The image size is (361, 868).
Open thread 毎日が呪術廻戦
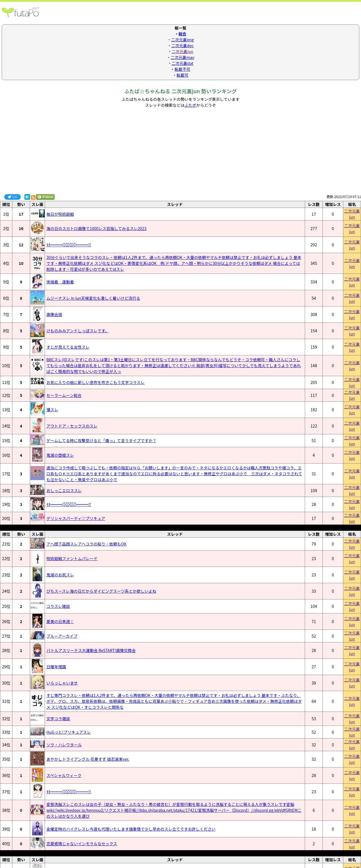pyautogui.click(x=60, y=214)
